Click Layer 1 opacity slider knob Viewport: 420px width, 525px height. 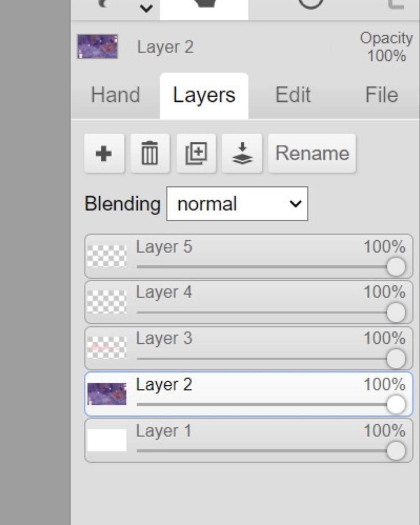[396, 451]
